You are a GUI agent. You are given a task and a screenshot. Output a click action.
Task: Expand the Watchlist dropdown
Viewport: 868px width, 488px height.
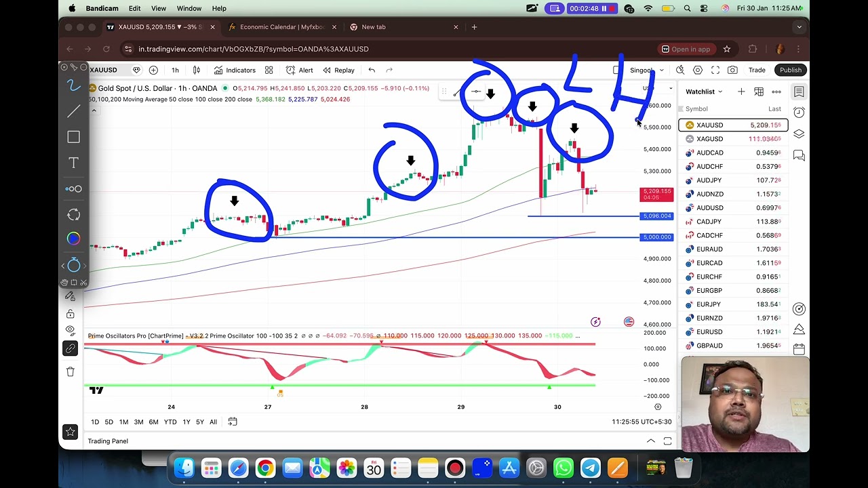click(x=704, y=91)
